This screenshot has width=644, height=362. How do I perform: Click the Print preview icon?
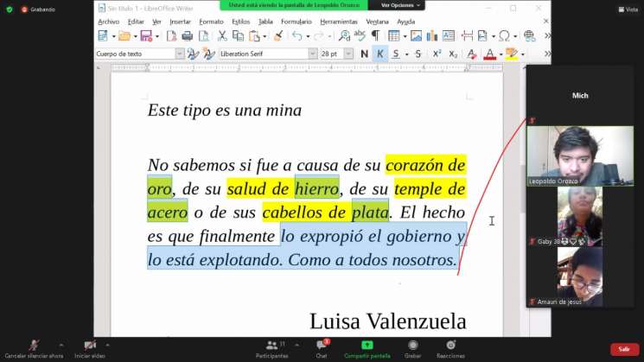click(x=204, y=36)
